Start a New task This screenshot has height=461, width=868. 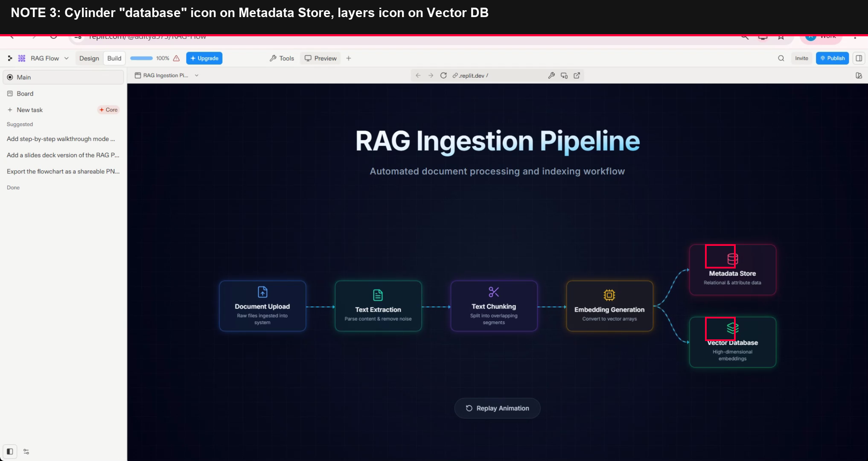29,110
